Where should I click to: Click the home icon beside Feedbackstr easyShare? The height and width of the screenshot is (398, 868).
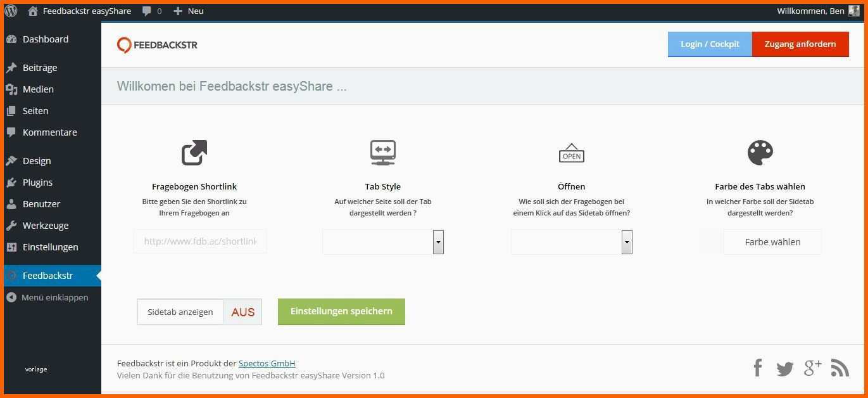click(33, 11)
